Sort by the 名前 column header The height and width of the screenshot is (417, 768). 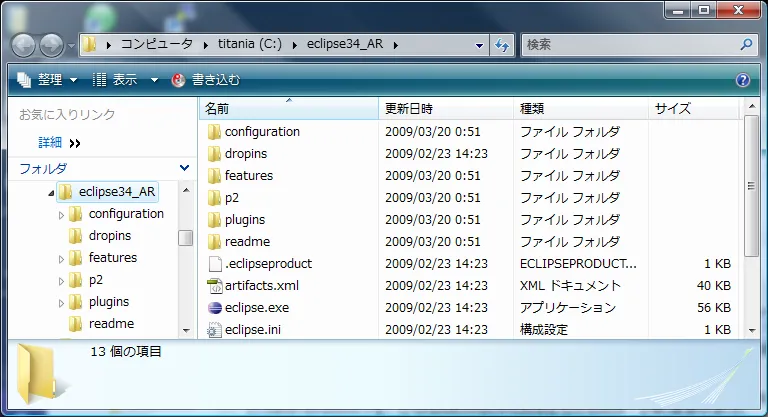(x=289, y=108)
